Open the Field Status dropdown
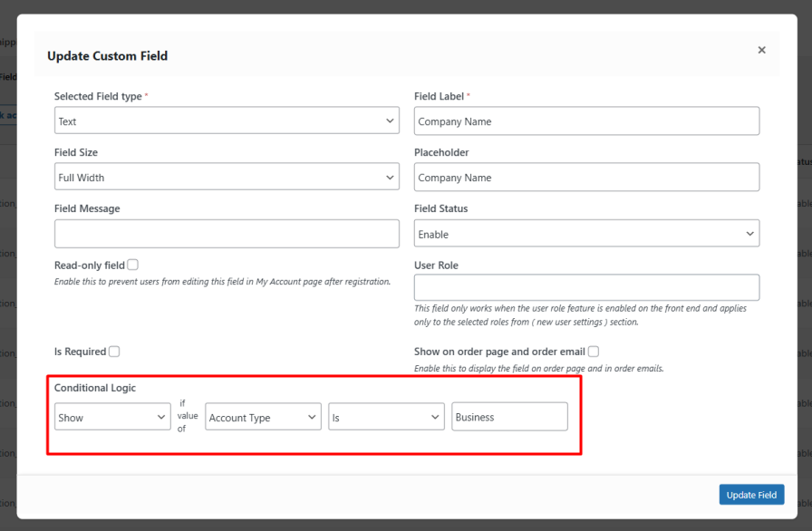Screen dimensions: 812x531 click(586, 233)
